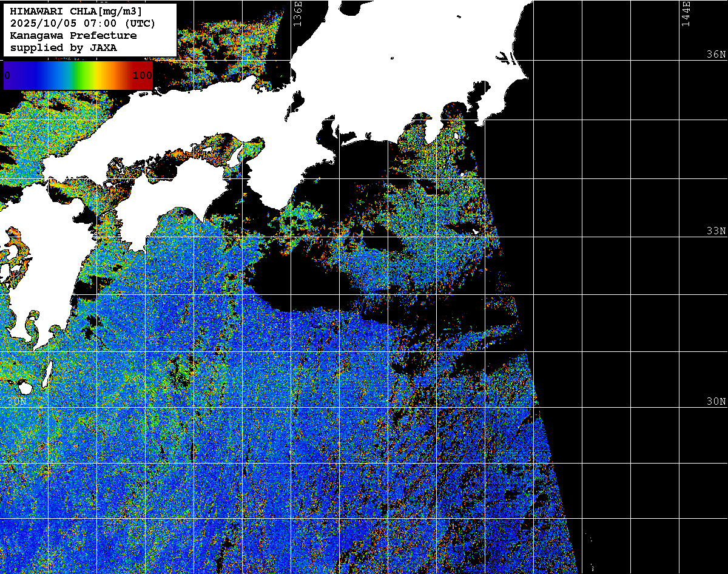Click the 2025/10/05 07:00 (UTC) timestamp
This screenshot has height=574, width=728.
(83, 24)
